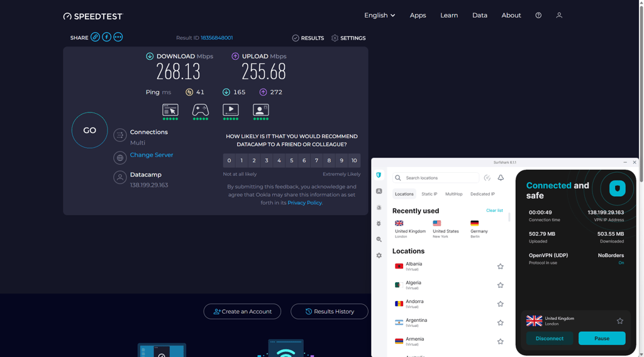Switch to Surfshark Locations tab
644x357 pixels.
404,194
